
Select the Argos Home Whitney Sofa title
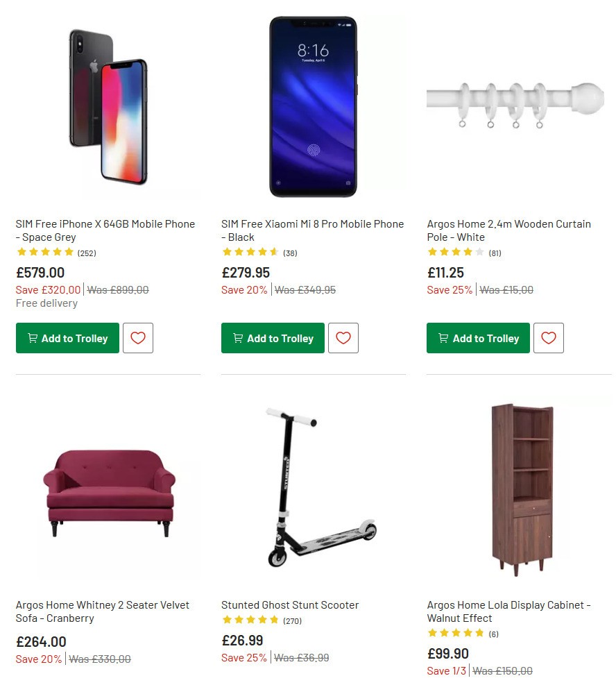(102, 611)
